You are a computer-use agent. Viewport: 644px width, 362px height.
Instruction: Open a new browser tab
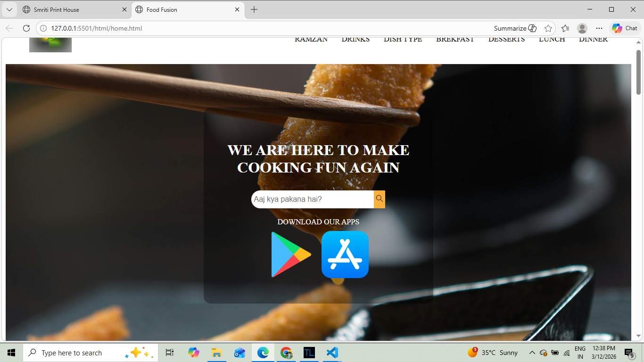[254, 9]
